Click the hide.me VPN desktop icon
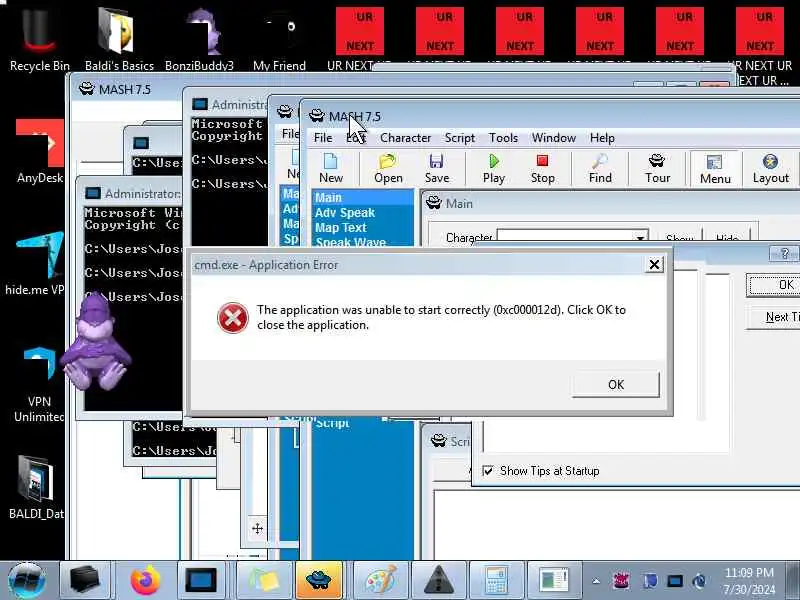The image size is (800, 600). [36, 264]
